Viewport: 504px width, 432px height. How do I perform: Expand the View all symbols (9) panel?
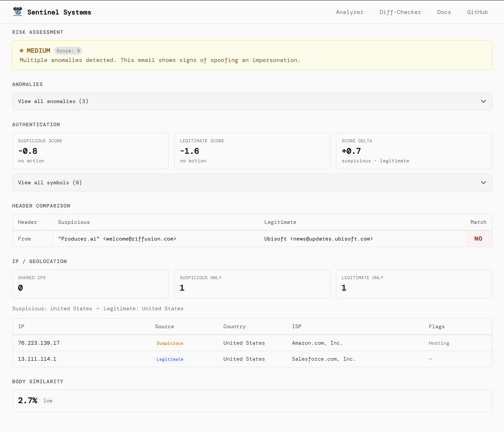252,183
